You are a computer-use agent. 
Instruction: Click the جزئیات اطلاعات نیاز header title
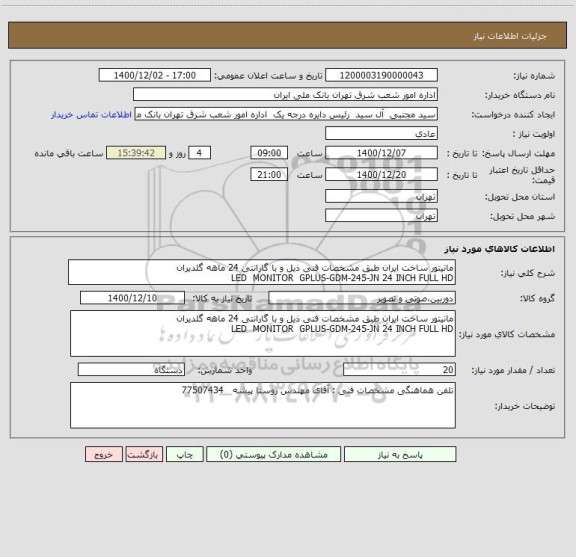click(510, 36)
